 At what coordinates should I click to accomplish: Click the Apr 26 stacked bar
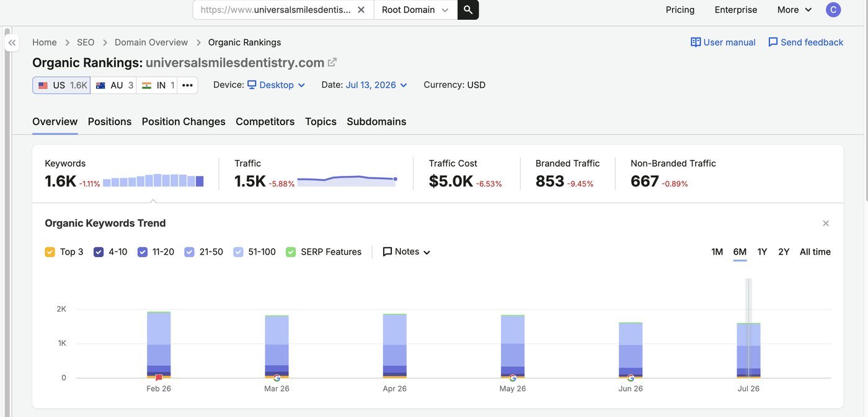[x=395, y=346]
